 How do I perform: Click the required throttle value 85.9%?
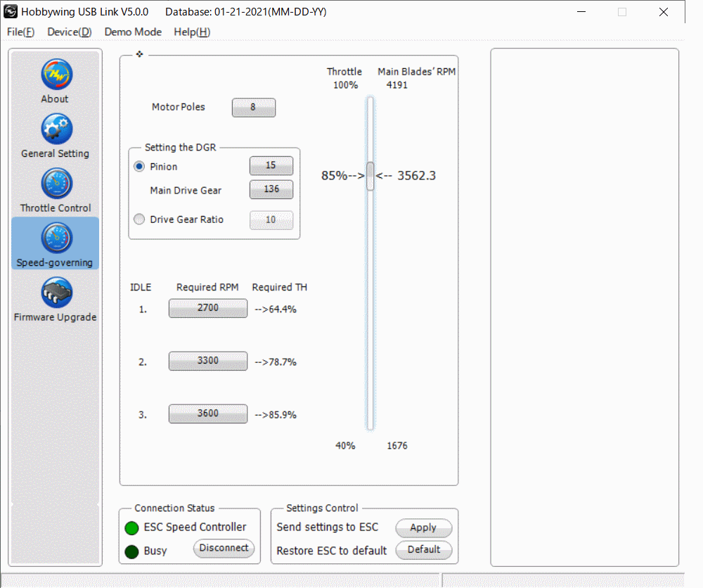(x=283, y=415)
